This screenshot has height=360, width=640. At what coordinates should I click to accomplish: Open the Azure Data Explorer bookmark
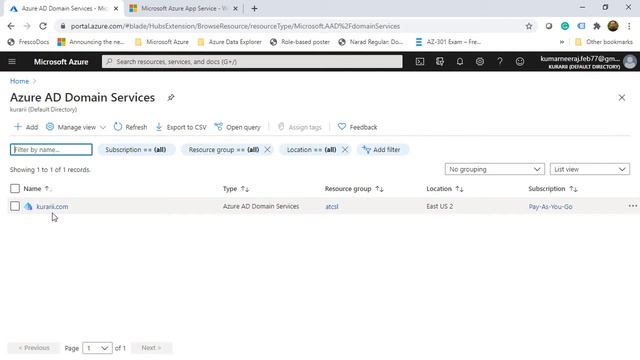pos(229,42)
